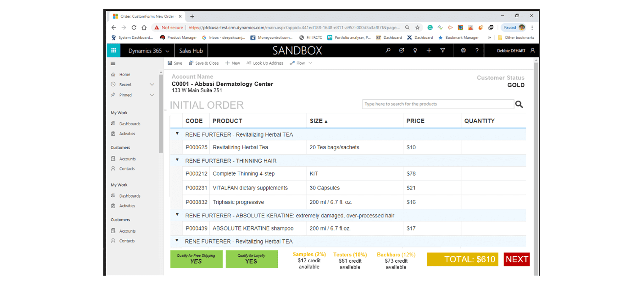This screenshot has height=285, width=644.
Task: Close the Order CustomForm tab
Action: pyautogui.click(x=180, y=16)
